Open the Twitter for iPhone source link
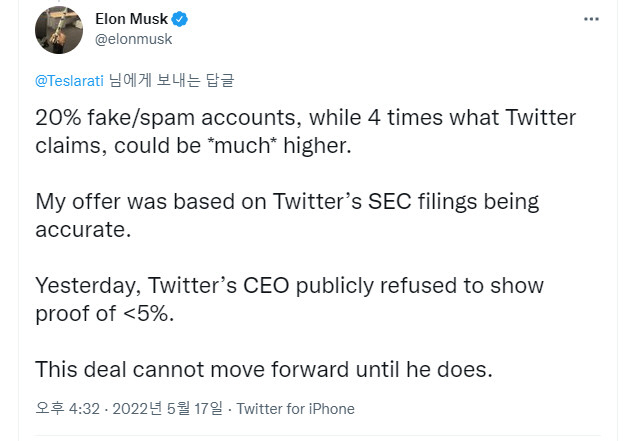 click(x=295, y=409)
